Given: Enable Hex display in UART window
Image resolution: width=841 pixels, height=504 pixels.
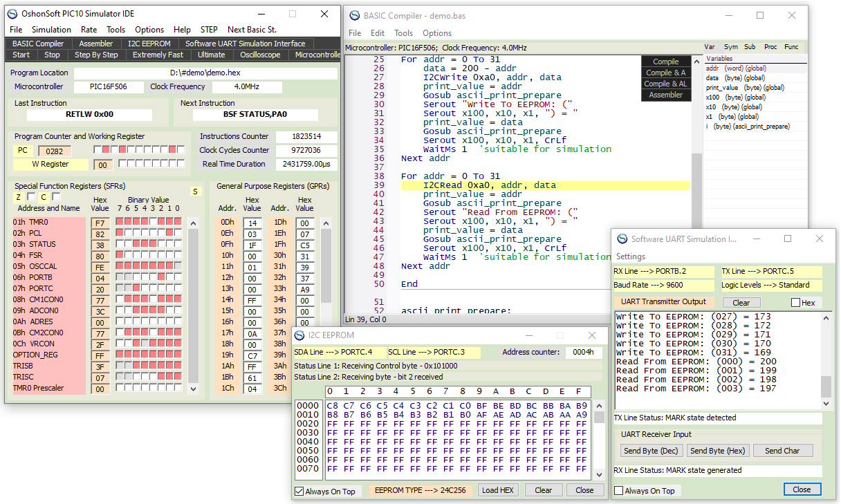Looking at the screenshot, I should click(795, 303).
